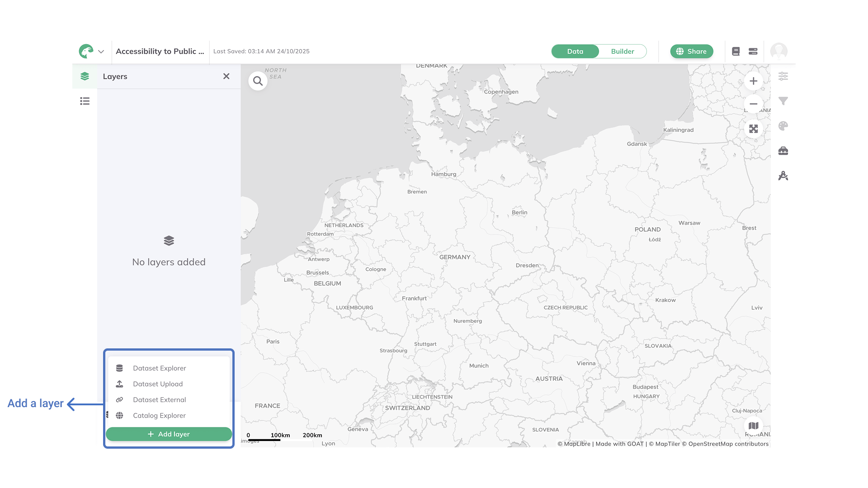
Task: Open the layer style palette panel
Action: pyautogui.click(x=783, y=126)
